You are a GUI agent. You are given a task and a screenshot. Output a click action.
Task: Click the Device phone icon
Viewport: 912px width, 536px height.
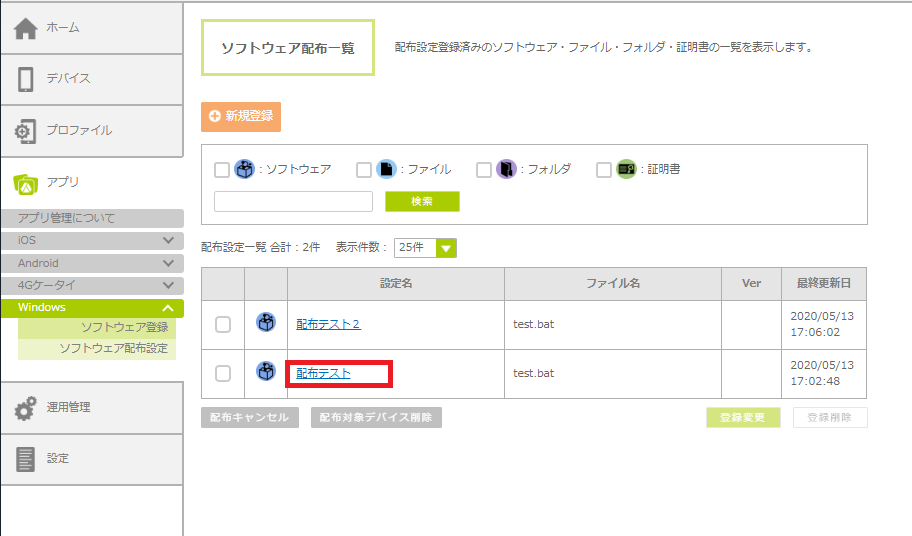point(26,79)
